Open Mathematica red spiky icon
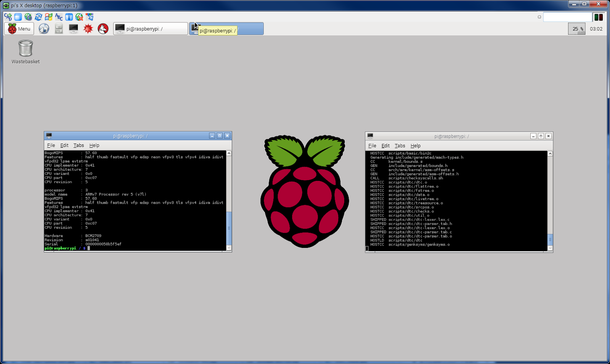The height and width of the screenshot is (364, 610). coord(88,29)
